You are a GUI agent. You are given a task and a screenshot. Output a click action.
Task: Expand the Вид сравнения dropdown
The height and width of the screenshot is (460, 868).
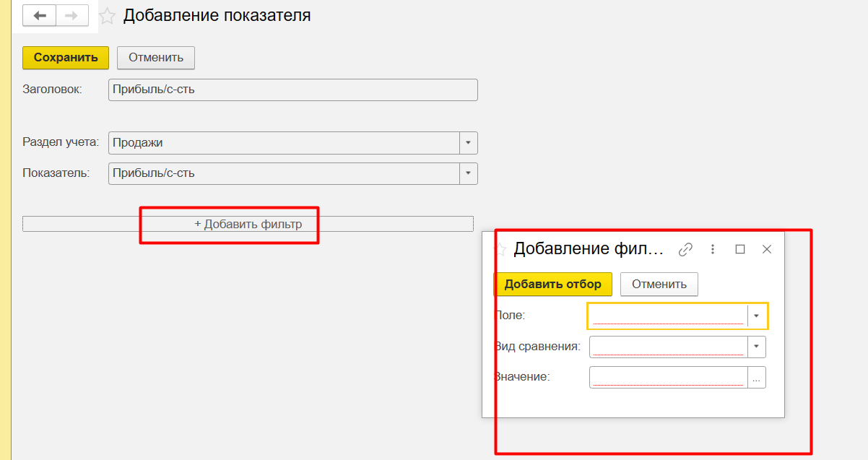pos(756,347)
